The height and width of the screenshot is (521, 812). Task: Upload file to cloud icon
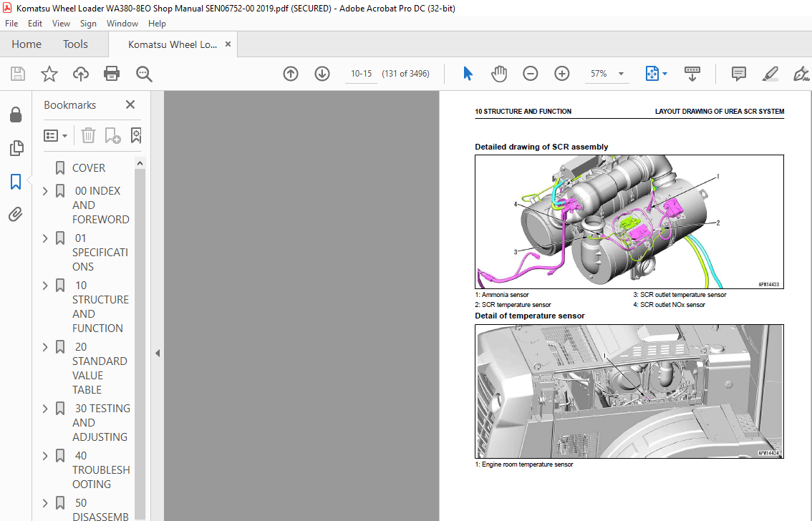(81, 74)
